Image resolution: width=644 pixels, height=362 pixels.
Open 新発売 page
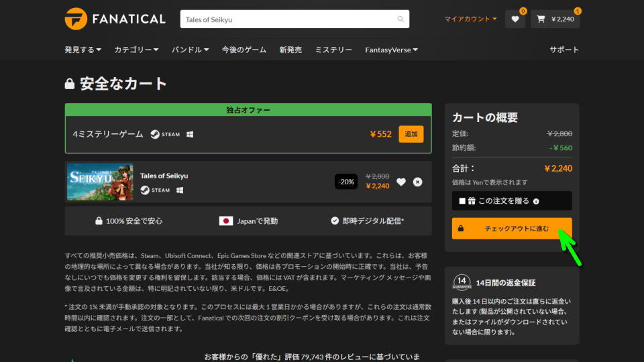(290, 50)
